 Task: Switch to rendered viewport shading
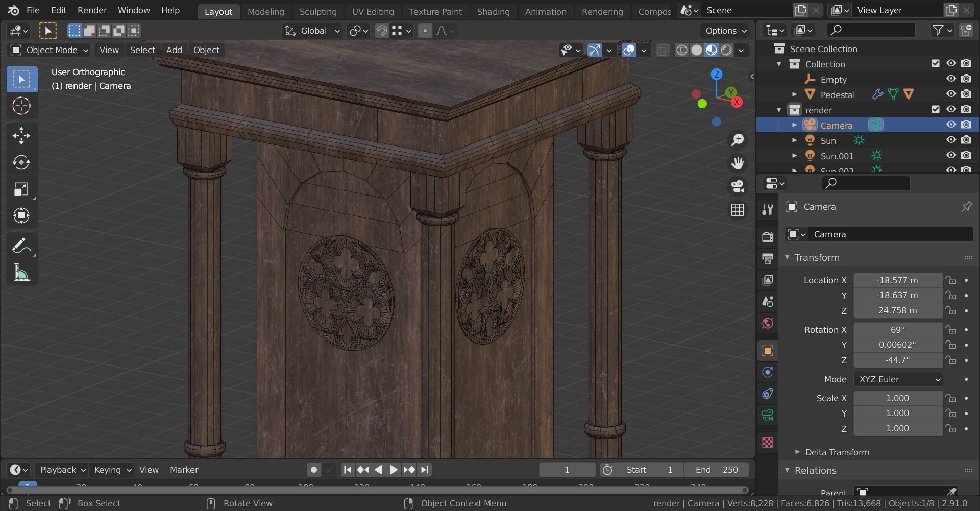click(726, 50)
